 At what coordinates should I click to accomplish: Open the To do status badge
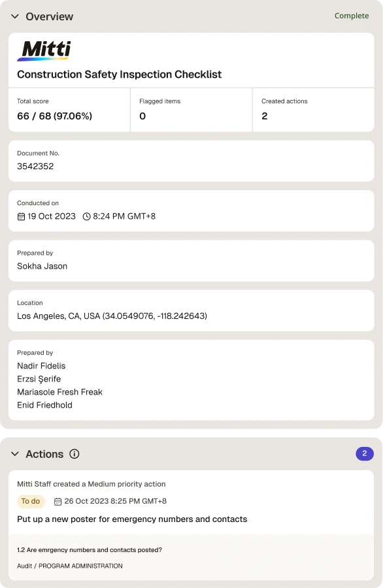(31, 501)
